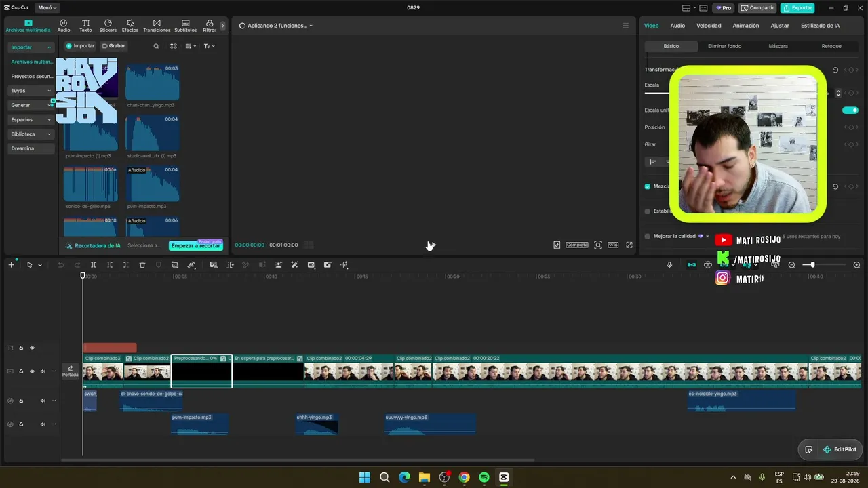Select the Retoque sub-tab
This screenshot has height=488, width=868.
(x=831, y=46)
